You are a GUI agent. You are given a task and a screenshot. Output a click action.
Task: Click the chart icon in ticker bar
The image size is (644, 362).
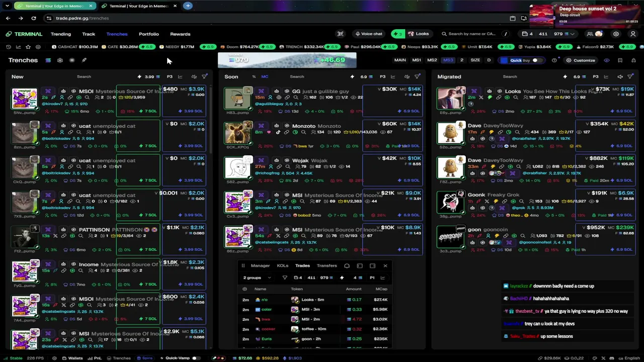point(18,47)
